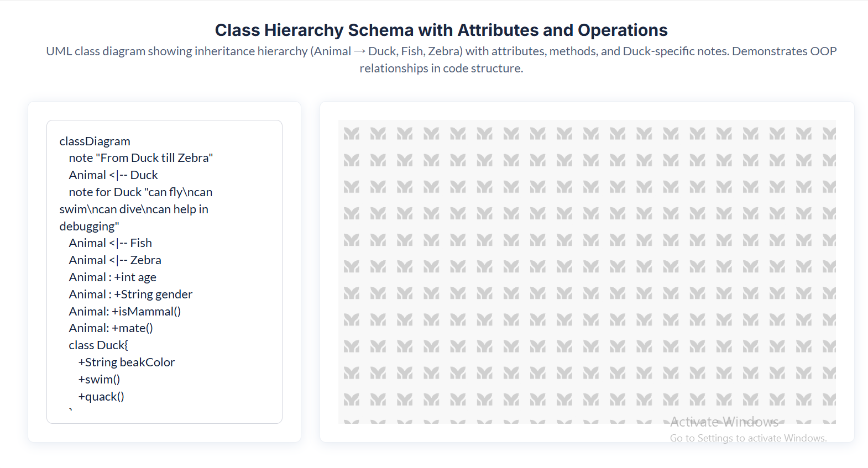Click the diagram preview canvas with watermark pattern
The image size is (868, 468).
[x=587, y=271]
